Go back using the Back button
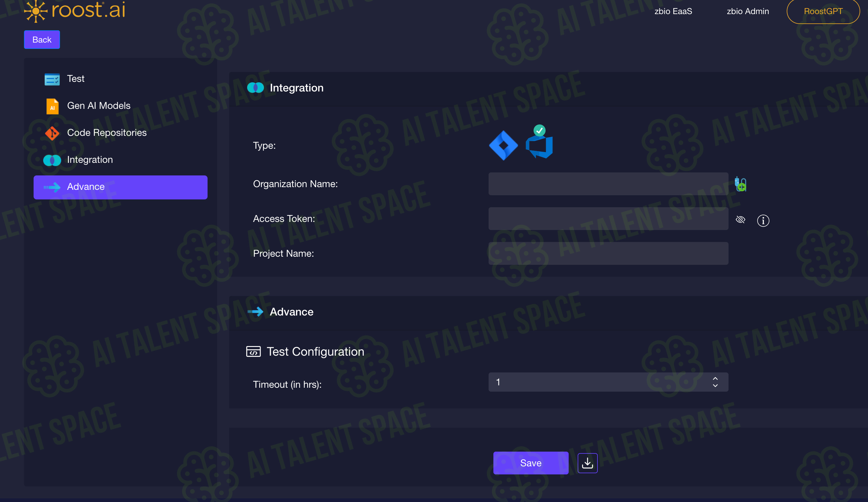 coord(42,40)
